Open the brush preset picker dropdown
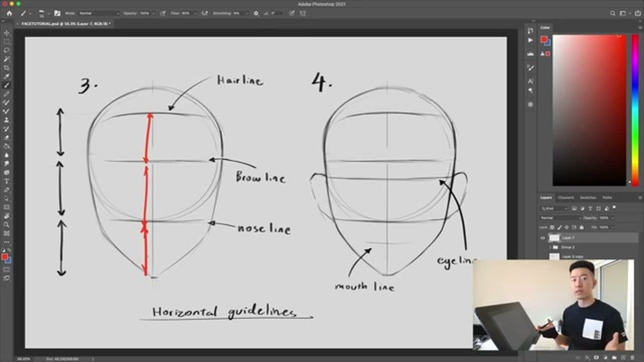This screenshot has height=362, width=644. click(x=48, y=13)
